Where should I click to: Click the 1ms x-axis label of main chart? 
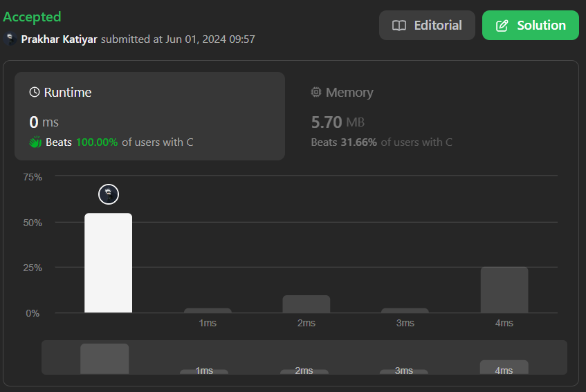click(x=208, y=323)
